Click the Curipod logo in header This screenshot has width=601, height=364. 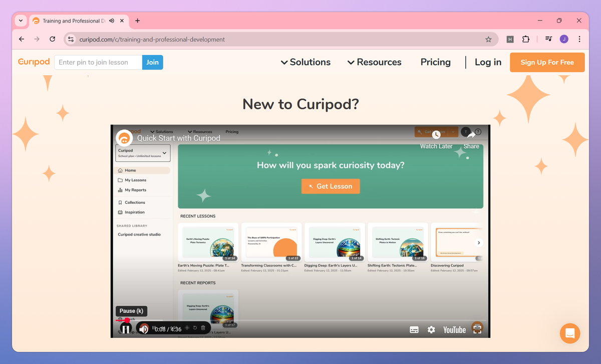(x=34, y=62)
